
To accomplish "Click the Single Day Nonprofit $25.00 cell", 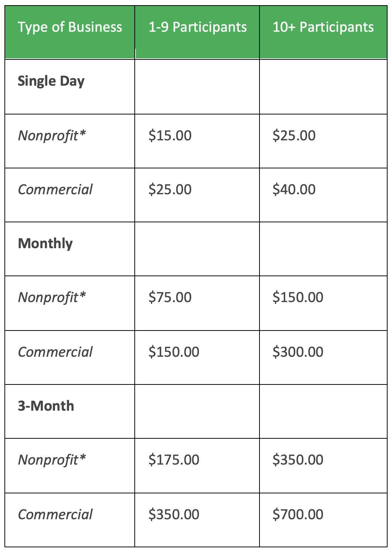I will (294, 136).
